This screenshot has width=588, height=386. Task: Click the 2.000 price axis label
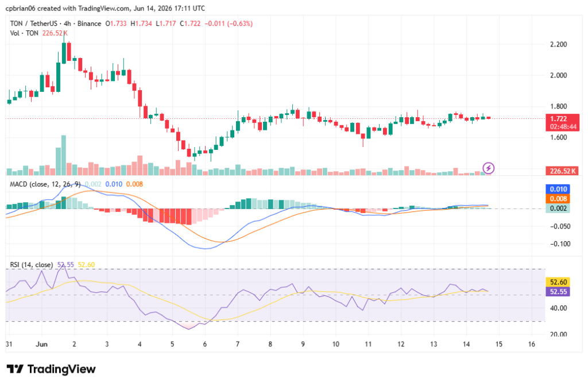(x=558, y=75)
